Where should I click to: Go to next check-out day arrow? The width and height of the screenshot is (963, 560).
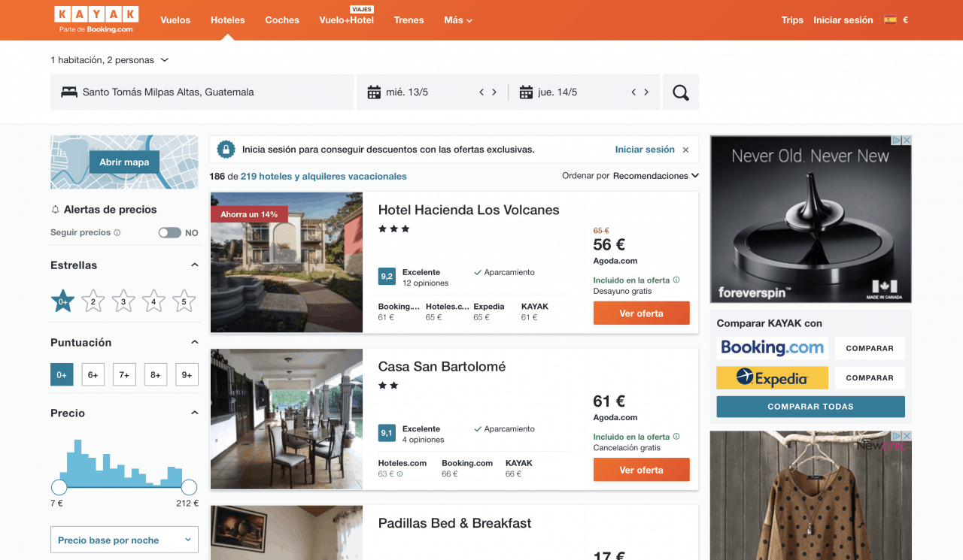click(646, 92)
